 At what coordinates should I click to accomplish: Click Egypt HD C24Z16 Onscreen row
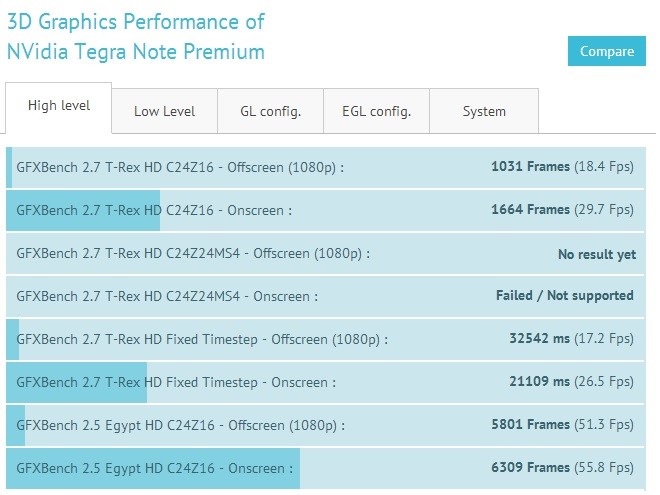325,468
